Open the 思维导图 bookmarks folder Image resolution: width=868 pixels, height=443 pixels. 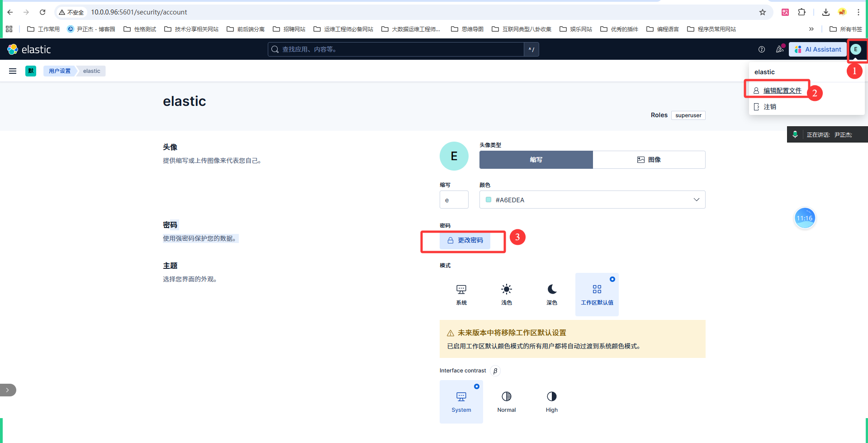point(467,29)
